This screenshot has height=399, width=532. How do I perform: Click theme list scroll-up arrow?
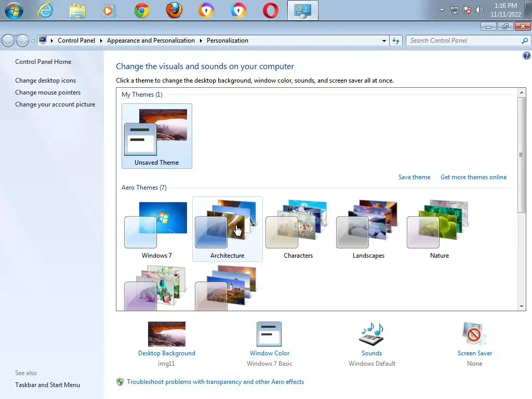coord(522,92)
